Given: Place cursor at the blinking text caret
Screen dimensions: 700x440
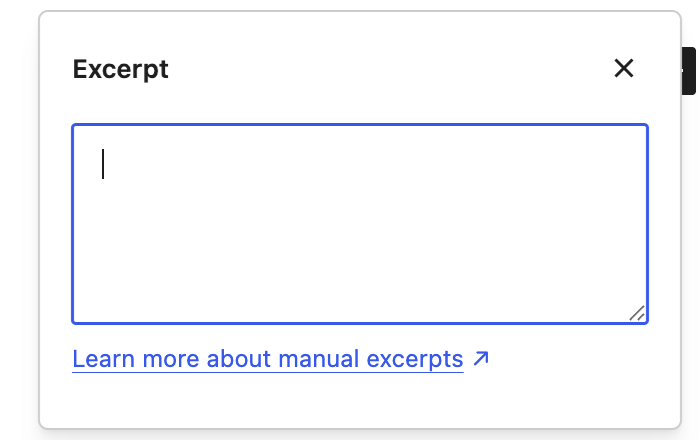Looking at the screenshot, I should (103, 164).
